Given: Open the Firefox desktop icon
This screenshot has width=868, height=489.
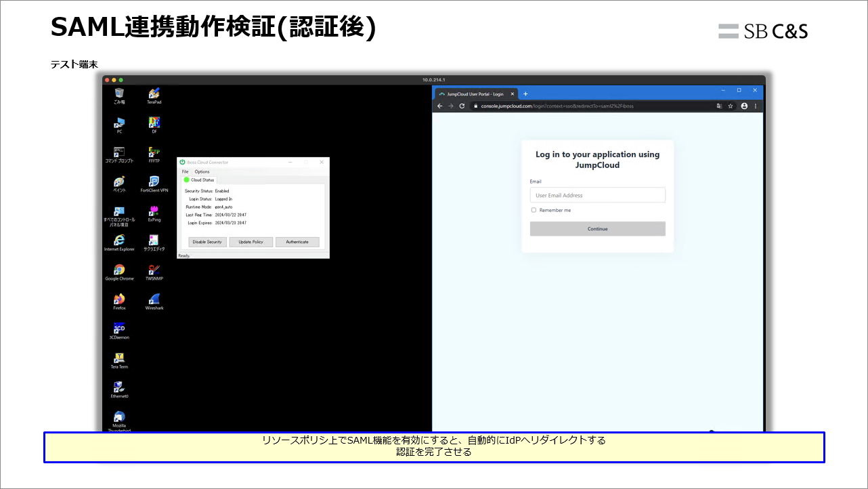Looking at the screenshot, I should tap(119, 299).
